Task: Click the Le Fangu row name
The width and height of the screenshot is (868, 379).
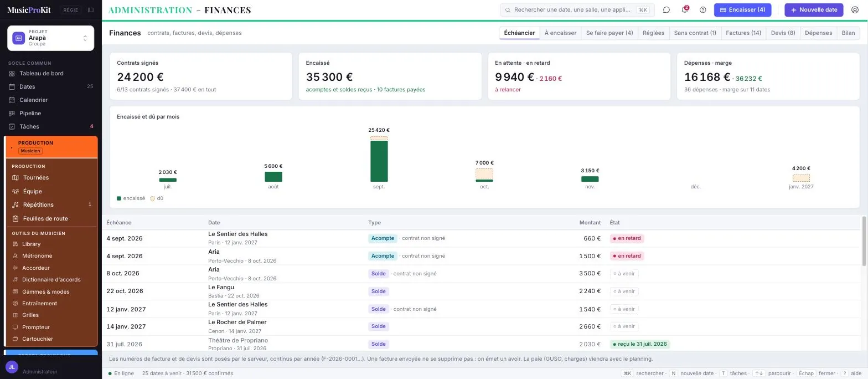Action: pyautogui.click(x=221, y=288)
